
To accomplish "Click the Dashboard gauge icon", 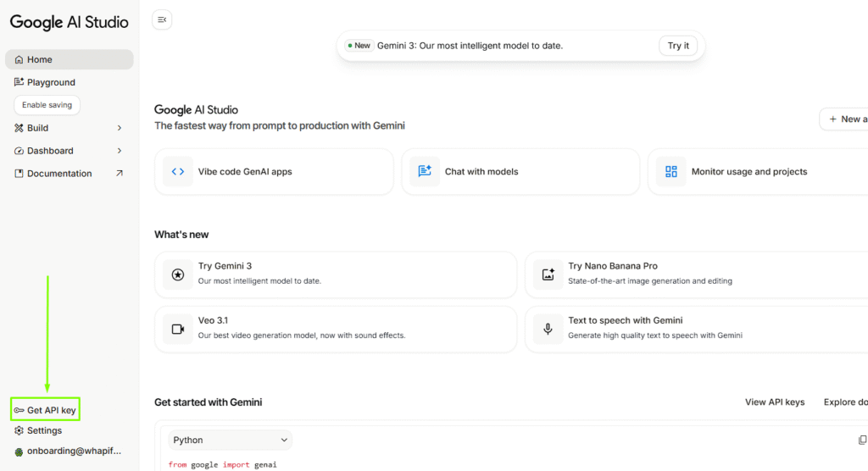I will coord(19,151).
